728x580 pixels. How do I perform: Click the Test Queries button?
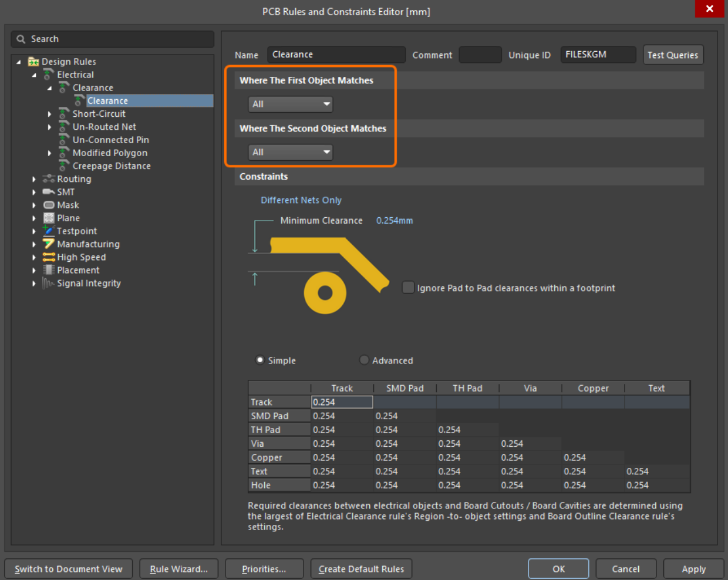(673, 55)
